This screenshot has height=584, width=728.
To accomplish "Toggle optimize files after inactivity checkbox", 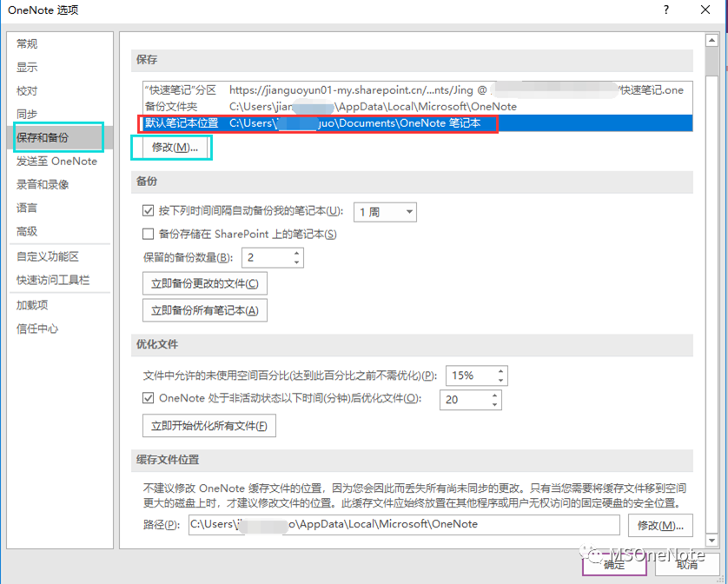I will 148,398.
